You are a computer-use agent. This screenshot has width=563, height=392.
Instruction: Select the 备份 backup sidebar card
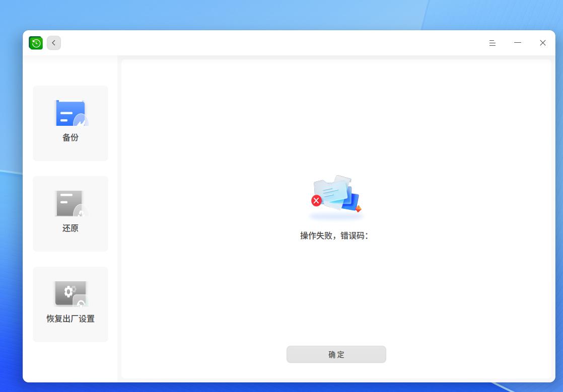coord(71,123)
